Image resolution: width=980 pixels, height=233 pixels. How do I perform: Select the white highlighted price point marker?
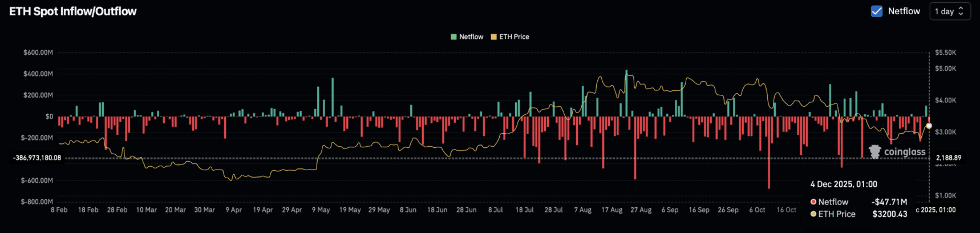point(929,126)
